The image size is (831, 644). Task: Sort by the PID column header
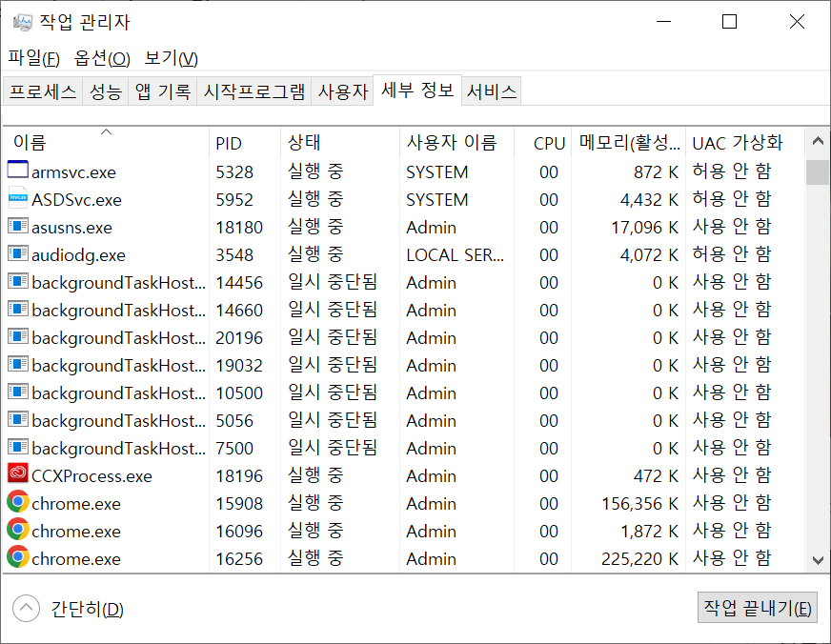coord(244,143)
